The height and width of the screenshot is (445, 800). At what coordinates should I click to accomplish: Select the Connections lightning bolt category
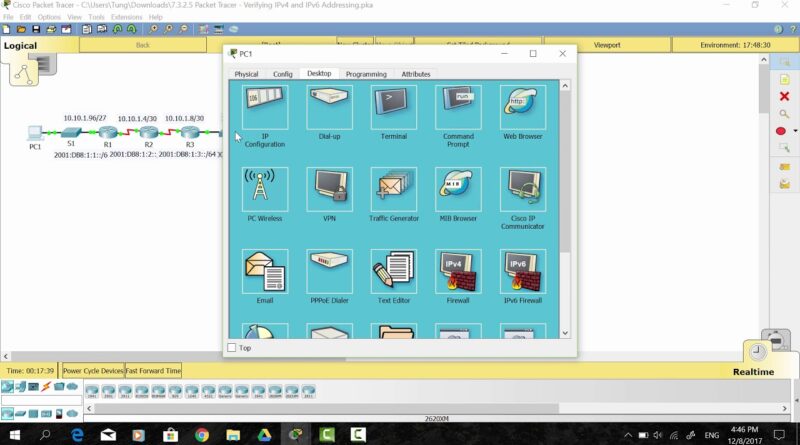coord(46,386)
